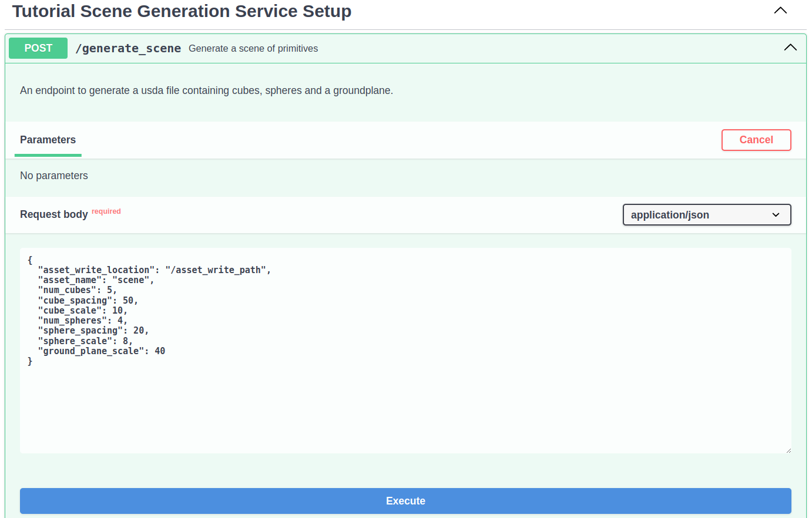Viewport: 812px width, 518px height.
Task: Click the endpoint description about usda files
Action: coord(206,90)
